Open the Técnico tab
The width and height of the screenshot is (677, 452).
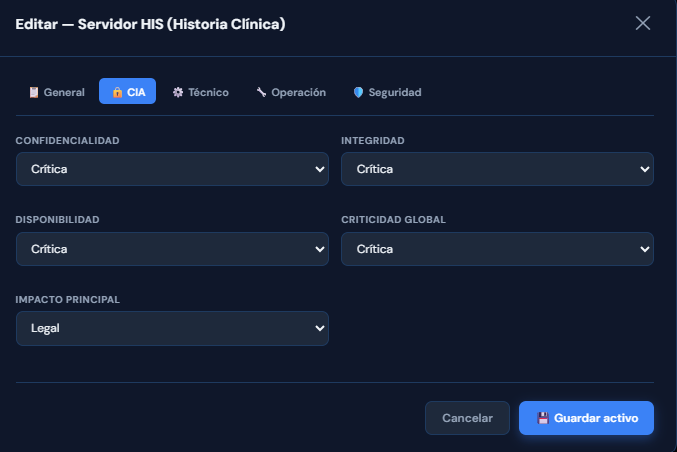(x=201, y=92)
